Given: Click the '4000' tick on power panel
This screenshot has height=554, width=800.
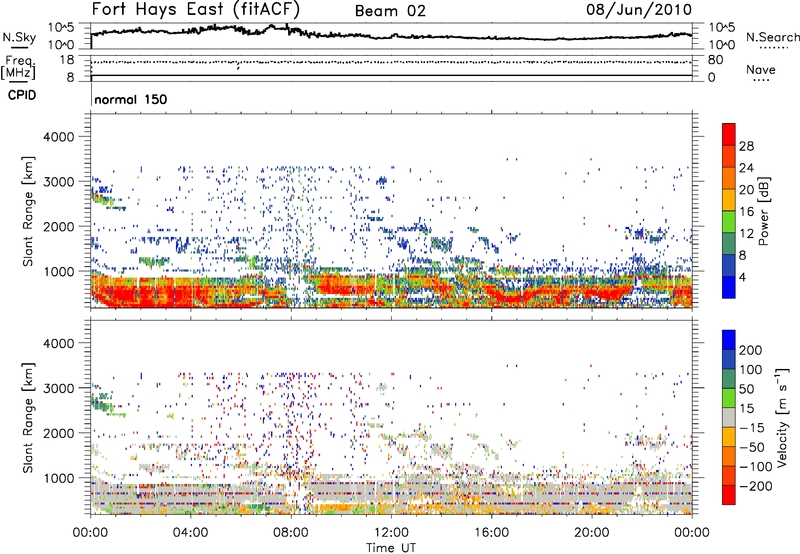Looking at the screenshot, I should [58, 137].
